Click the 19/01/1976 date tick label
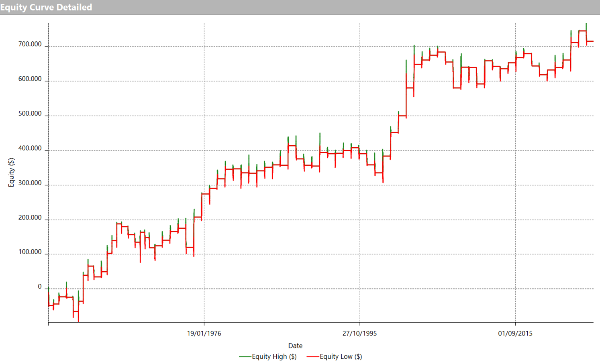The image size is (600, 364). pos(204,333)
